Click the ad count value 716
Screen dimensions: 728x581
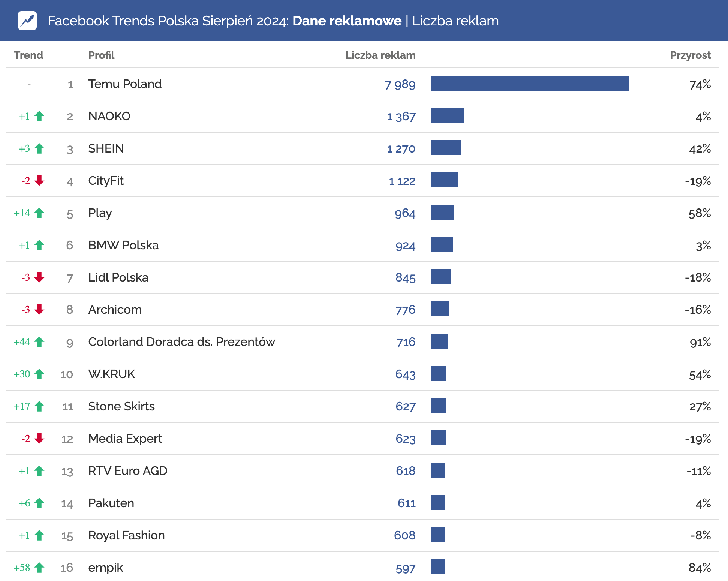pyautogui.click(x=406, y=342)
